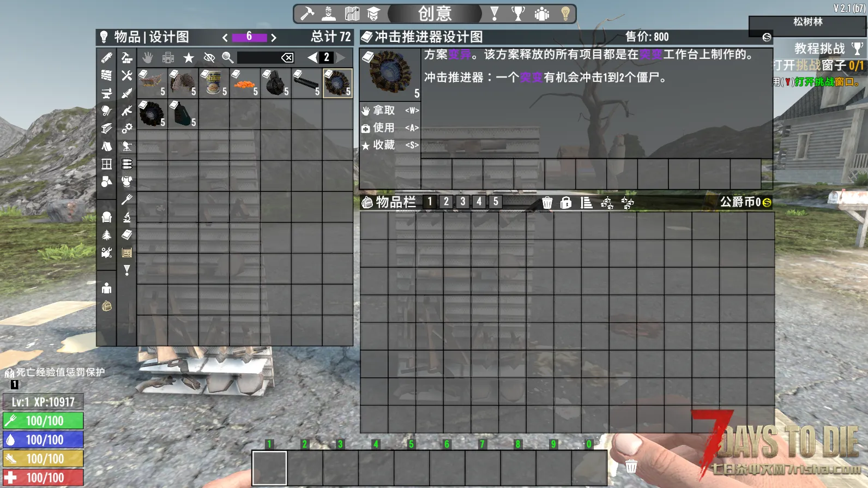Screen dimensions: 868x488
Task: Filter by tent shelter category
Action: click(107, 146)
